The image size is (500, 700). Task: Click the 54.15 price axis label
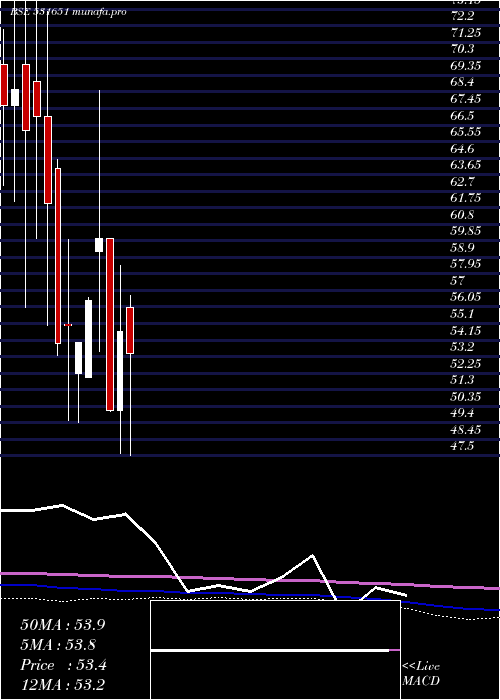pos(466,331)
